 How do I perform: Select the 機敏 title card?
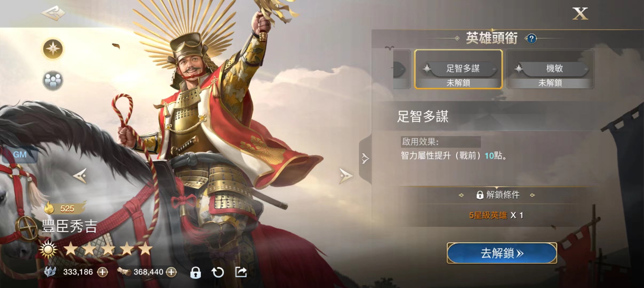coord(550,69)
